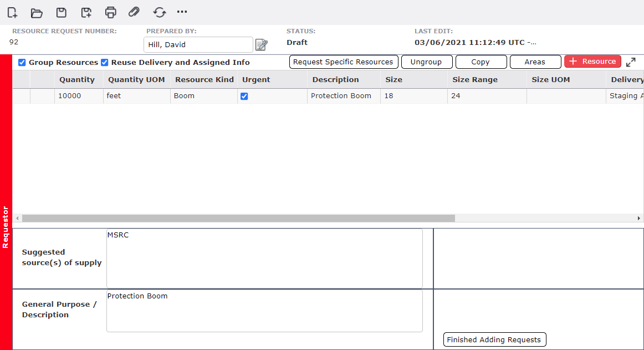Open the Resource Kind cell dropdown
644x350 pixels.
coord(203,95)
